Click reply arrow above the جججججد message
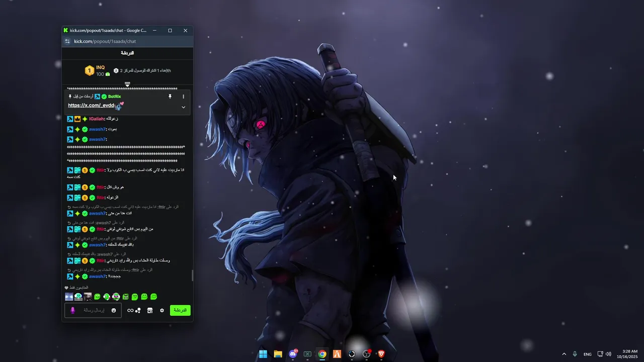 click(x=69, y=270)
